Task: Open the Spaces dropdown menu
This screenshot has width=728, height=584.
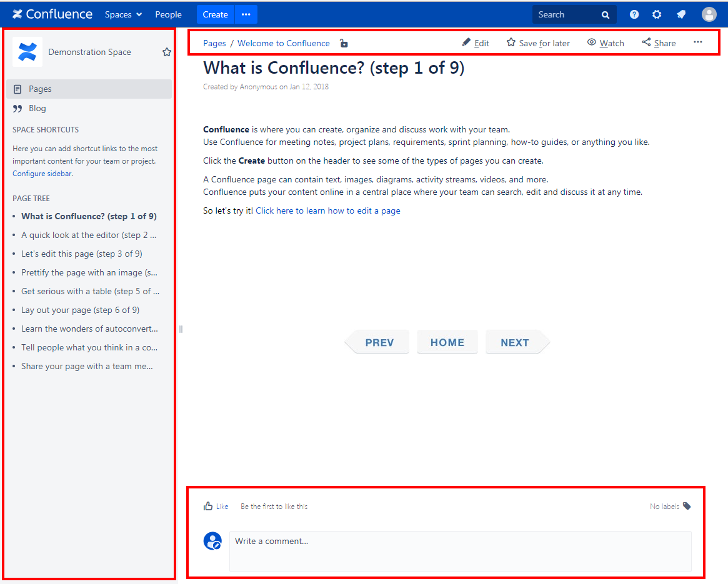Action: [123, 14]
